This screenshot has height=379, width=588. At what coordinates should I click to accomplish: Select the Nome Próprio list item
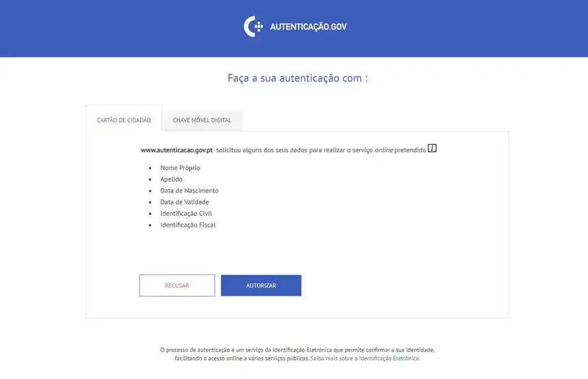point(180,168)
